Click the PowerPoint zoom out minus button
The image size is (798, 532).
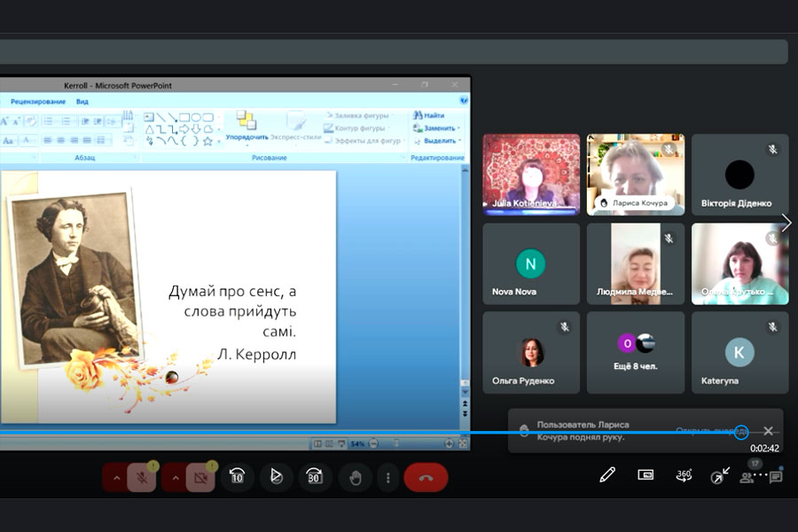(373, 443)
